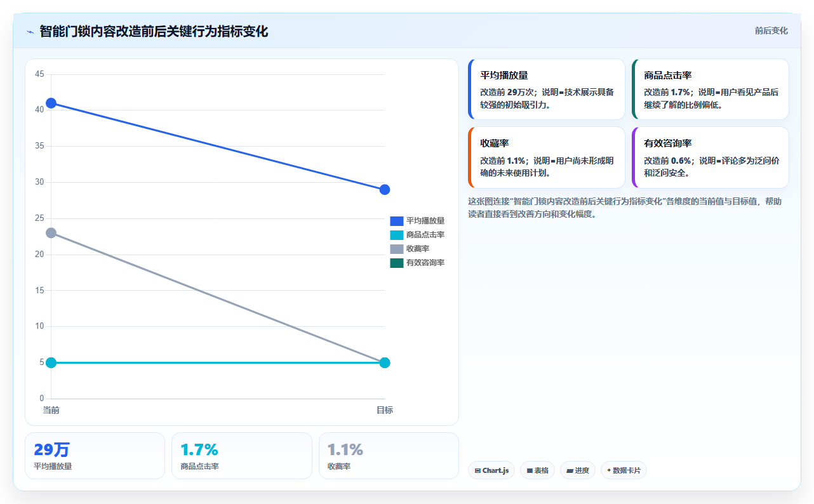The image size is (814, 504).
Task: Click the data point at 目标 value 5
Action: [x=385, y=362]
